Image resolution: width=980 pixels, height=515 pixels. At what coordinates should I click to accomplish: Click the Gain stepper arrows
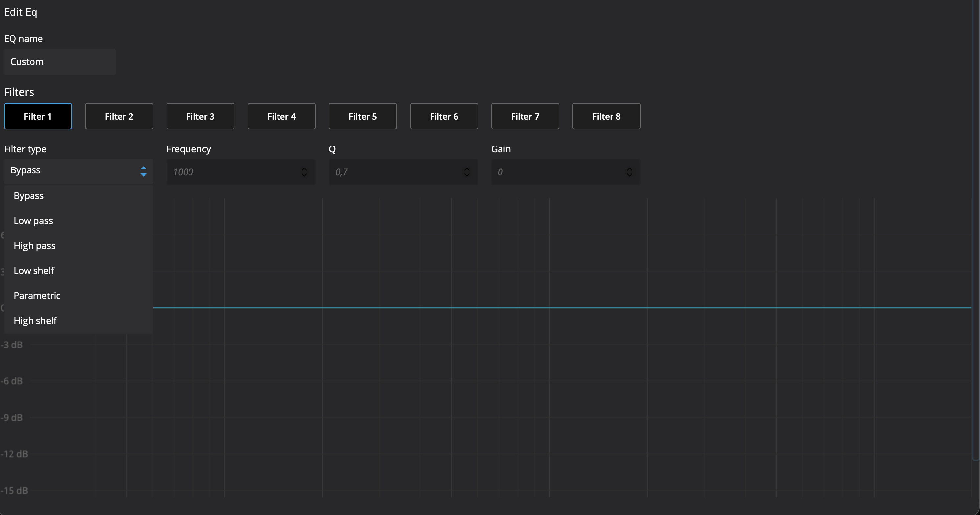[629, 172]
